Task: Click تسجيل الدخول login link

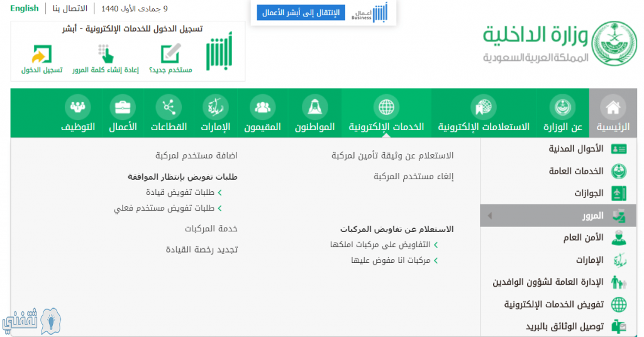Action: tap(42, 70)
